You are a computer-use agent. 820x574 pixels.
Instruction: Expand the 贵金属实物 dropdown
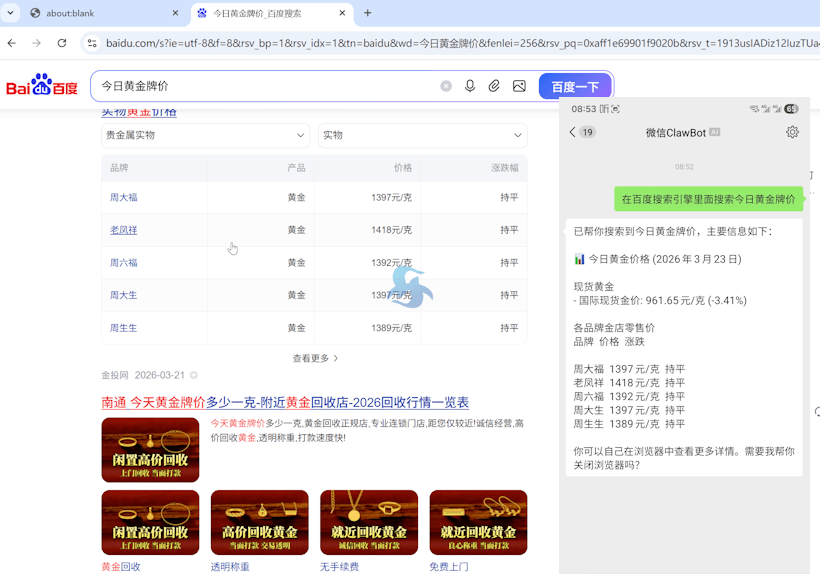206,135
